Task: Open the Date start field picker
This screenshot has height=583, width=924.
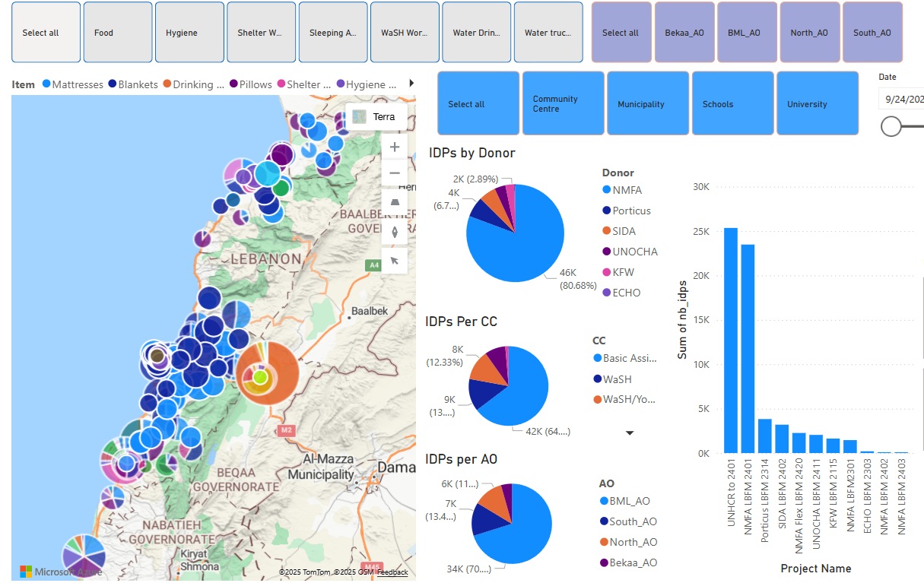Action: 901,99
